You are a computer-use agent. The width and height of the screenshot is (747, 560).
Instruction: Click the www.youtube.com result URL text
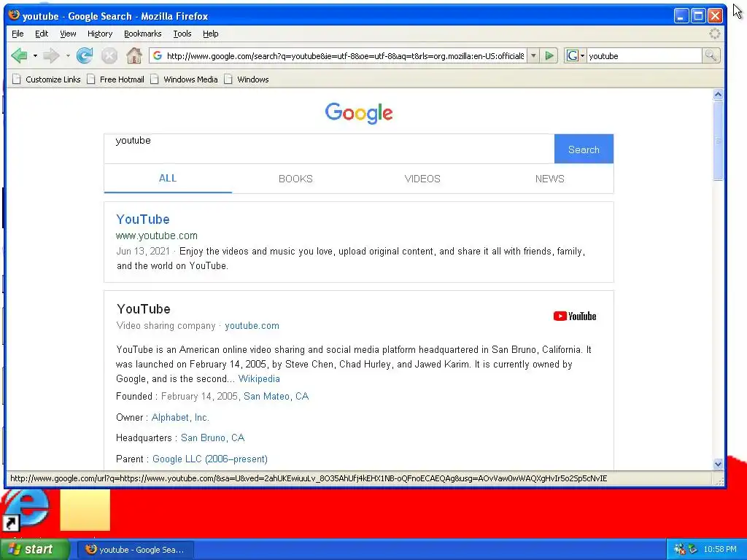pos(157,236)
